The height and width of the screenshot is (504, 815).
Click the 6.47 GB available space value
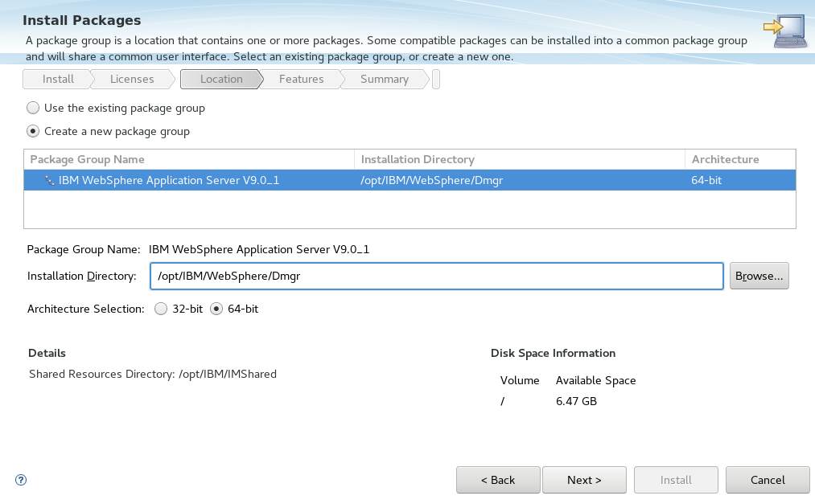[576, 401]
